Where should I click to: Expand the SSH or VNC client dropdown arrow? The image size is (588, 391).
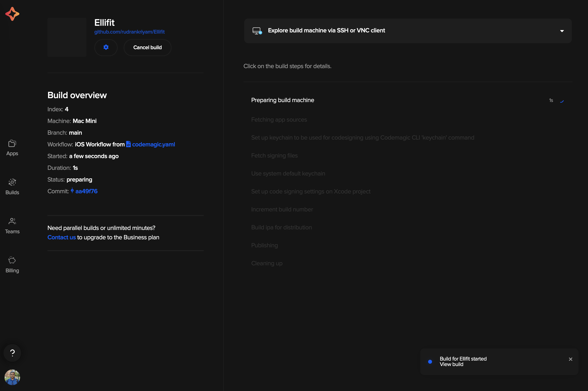(562, 31)
